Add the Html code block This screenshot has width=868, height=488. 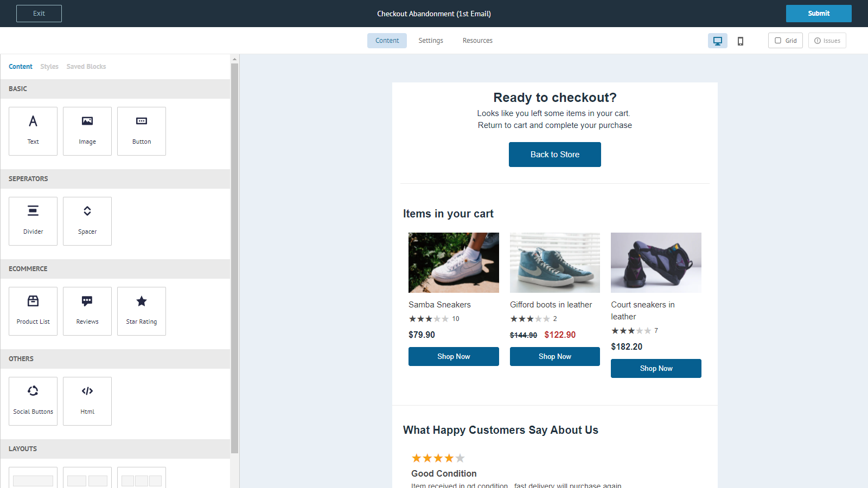coord(87,401)
